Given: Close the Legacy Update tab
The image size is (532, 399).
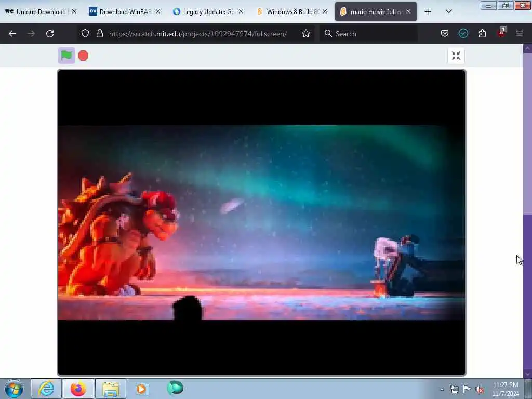Looking at the screenshot, I should tap(241, 11).
